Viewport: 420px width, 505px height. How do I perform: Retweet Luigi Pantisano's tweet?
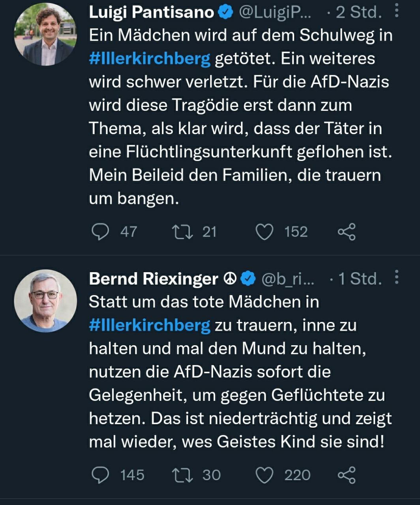(x=182, y=232)
